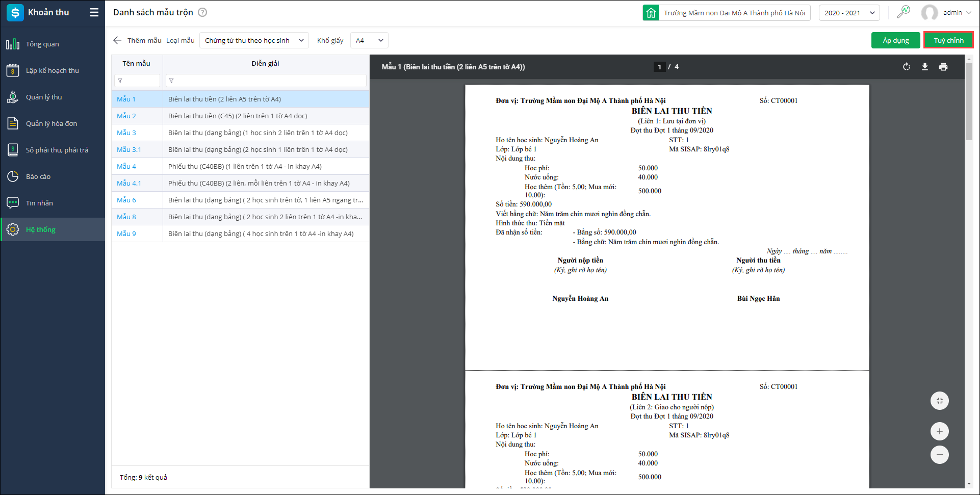Viewport: 980px width, 495px height.
Task: Select template Mẫu 4.1
Action: coord(128,183)
